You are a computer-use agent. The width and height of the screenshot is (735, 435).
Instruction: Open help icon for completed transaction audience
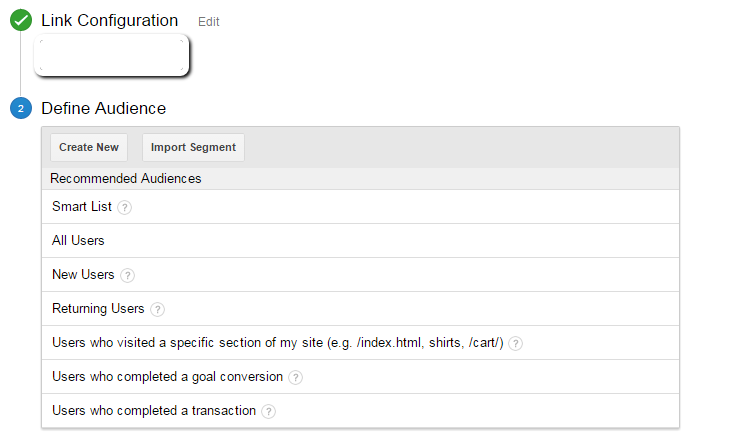pyautogui.click(x=268, y=412)
